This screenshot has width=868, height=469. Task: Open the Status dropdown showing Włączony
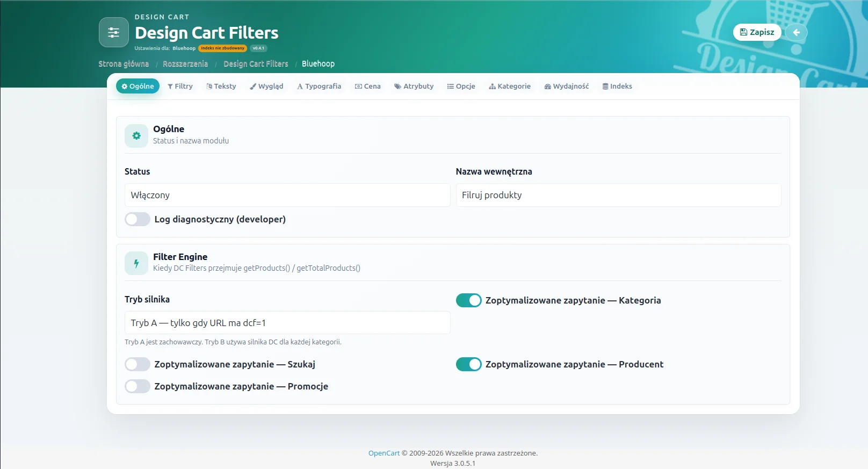[x=287, y=195]
